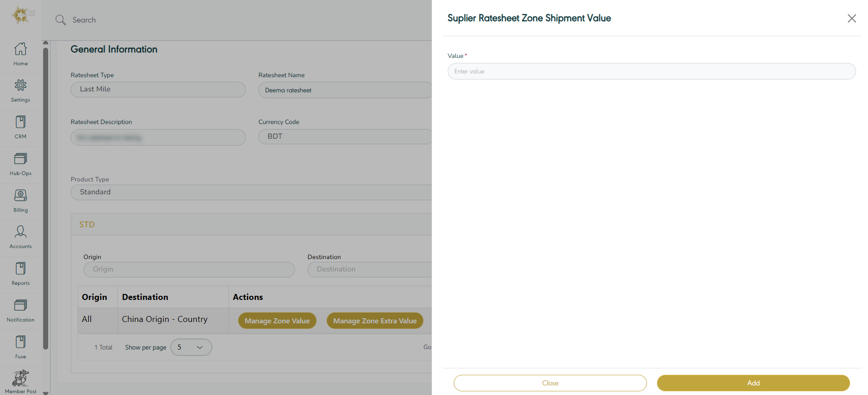This screenshot has height=395, width=868.
Task: Click the Notification sidebar icon
Action: 21,305
